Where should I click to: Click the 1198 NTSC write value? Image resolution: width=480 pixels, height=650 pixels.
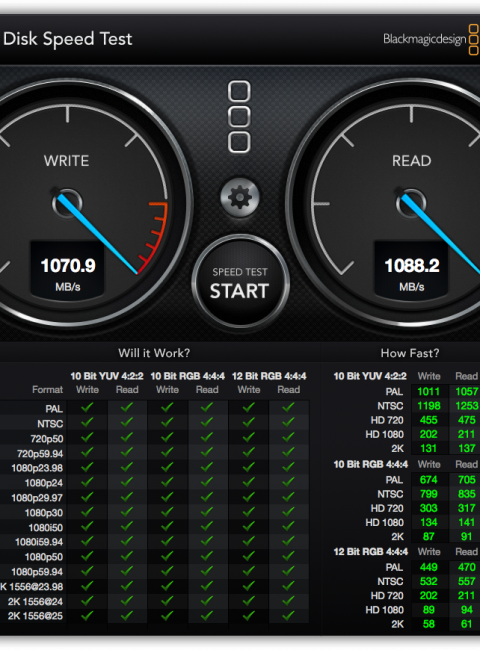click(429, 406)
